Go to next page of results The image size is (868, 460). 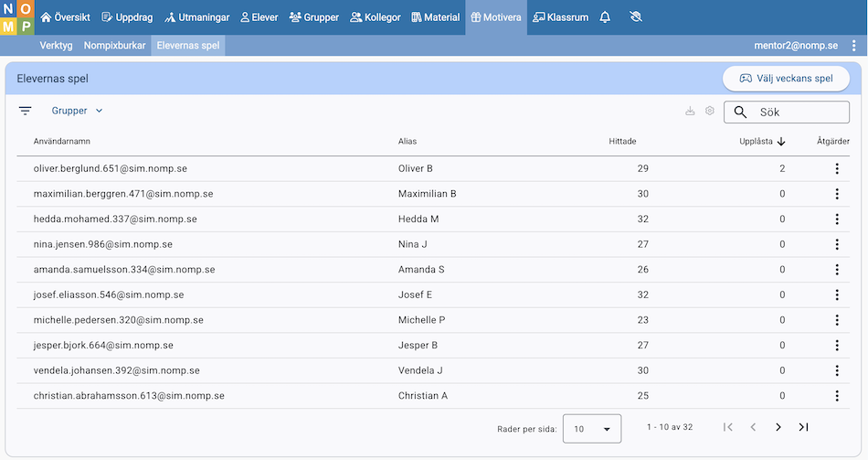tap(778, 427)
